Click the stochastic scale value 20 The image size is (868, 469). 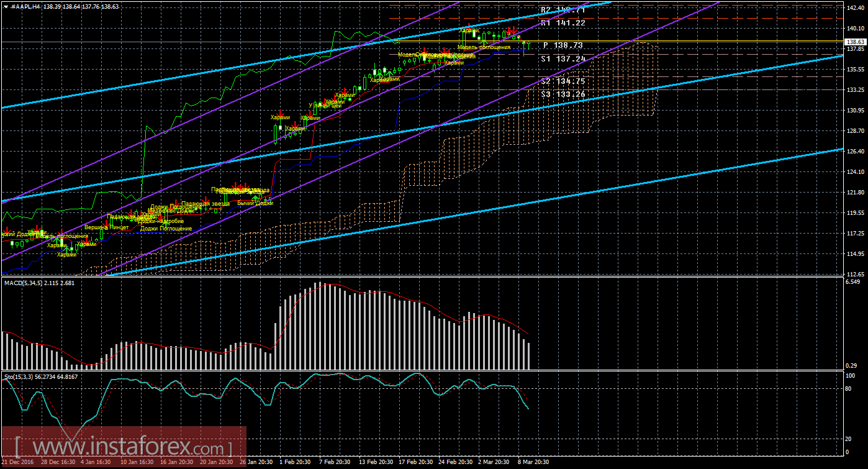(x=849, y=439)
